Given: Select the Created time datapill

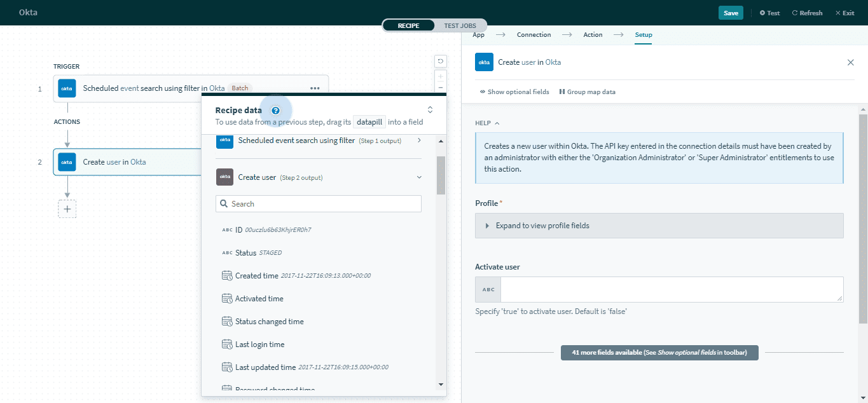Looking at the screenshot, I should (x=256, y=275).
